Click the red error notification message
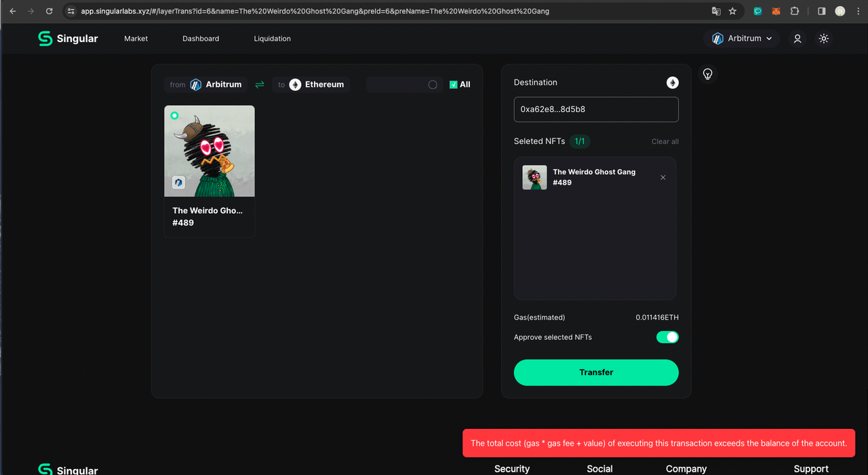Image resolution: width=868 pixels, height=475 pixels. (659, 443)
